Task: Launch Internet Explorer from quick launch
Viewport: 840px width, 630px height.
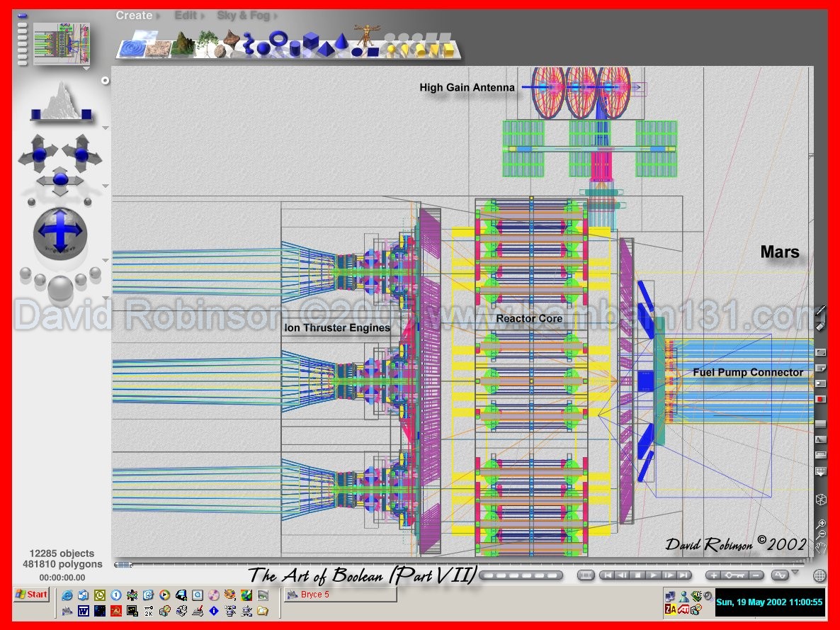Action: pyautogui.click(x=67, y=595)
